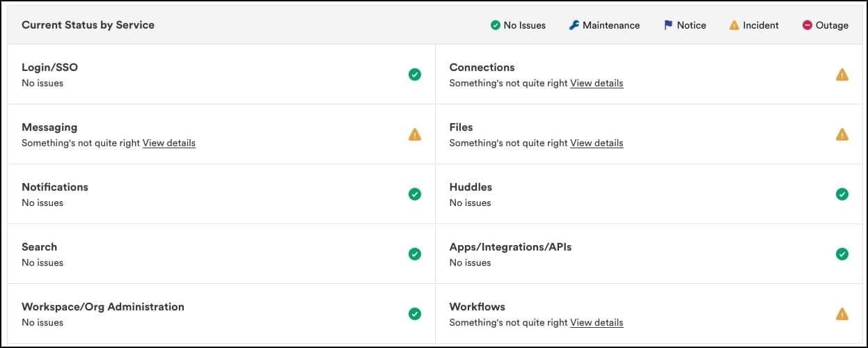The image size is (868, 348).
Task: Open View details for Messaging
Action: click(x=169, y=143)
